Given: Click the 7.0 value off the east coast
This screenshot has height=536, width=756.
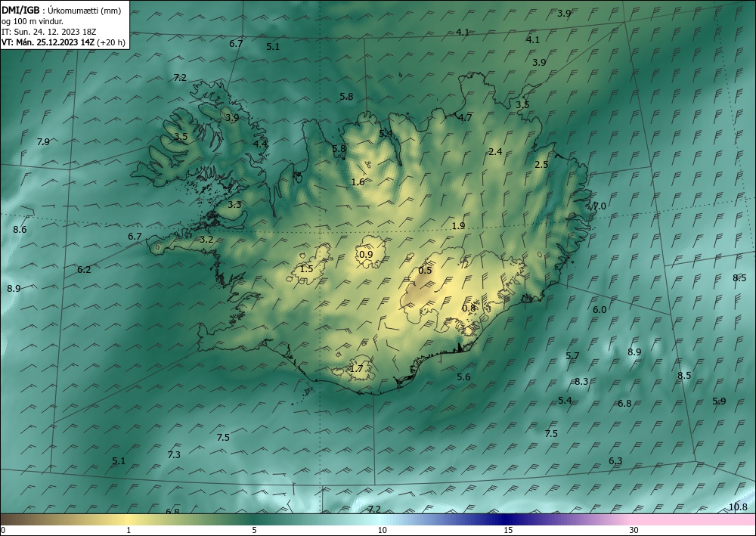Looking at the screenshot, I should [600, 206].
